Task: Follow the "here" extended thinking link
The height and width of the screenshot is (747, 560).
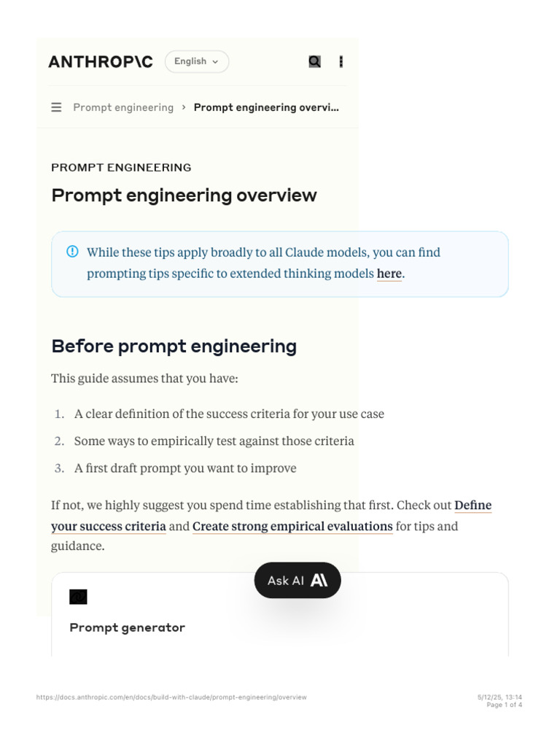Action: (x=389, y=274)
